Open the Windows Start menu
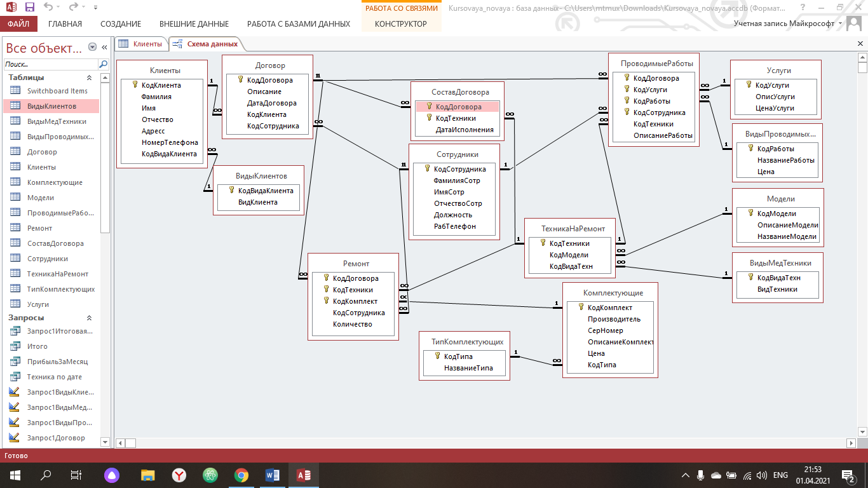 tap(14, 475)
